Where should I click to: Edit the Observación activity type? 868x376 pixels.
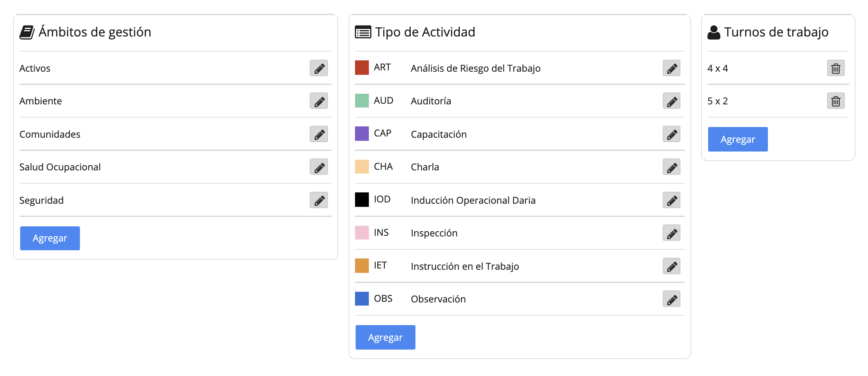coord(672,299)
